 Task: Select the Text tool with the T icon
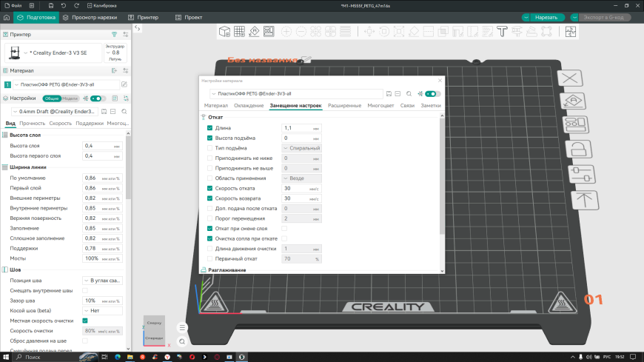pos(502,32)
